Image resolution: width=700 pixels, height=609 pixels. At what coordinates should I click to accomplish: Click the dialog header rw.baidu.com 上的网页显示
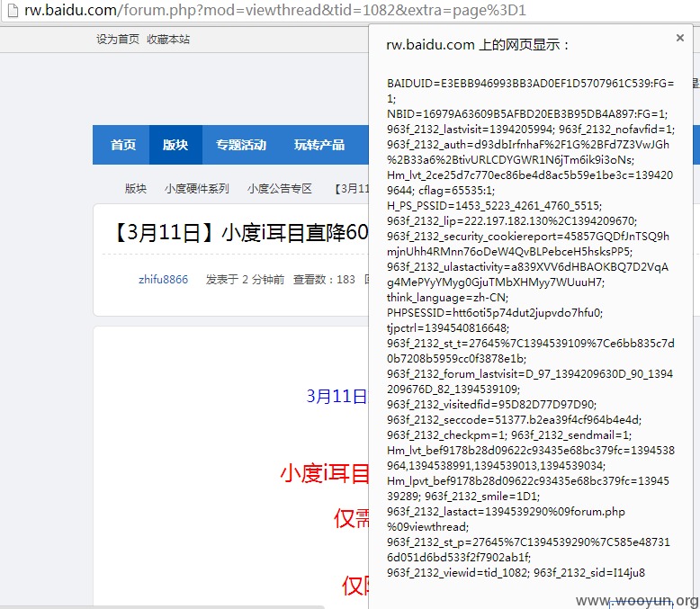(x=478, y=45)
